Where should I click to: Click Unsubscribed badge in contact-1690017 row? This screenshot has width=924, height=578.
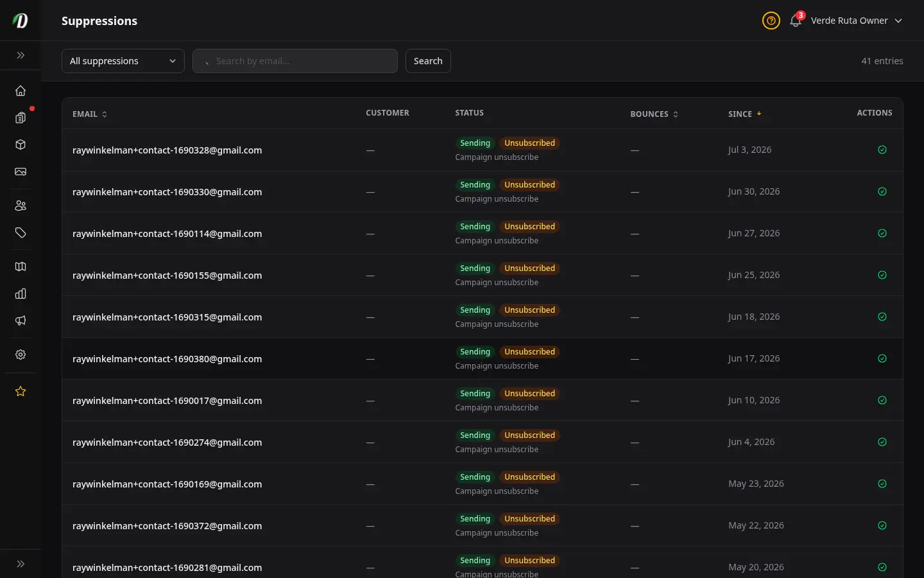[529, 393]
